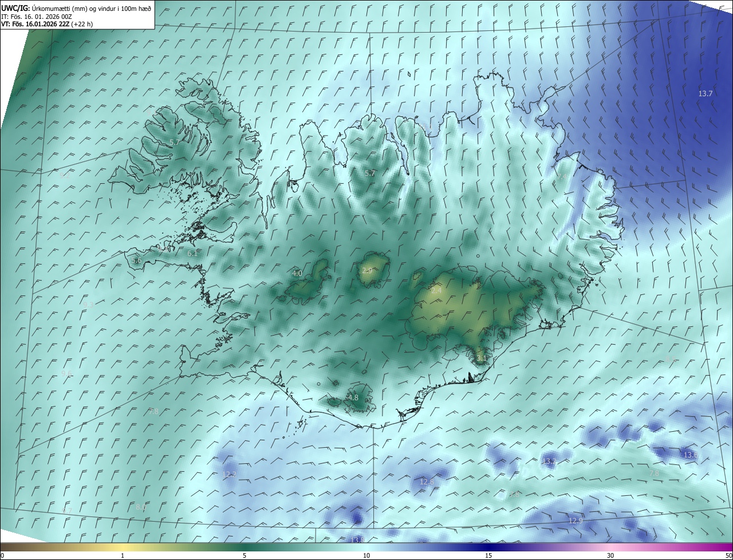
Task: Select the '12.9' value label on the map
Action: [576, 520]
